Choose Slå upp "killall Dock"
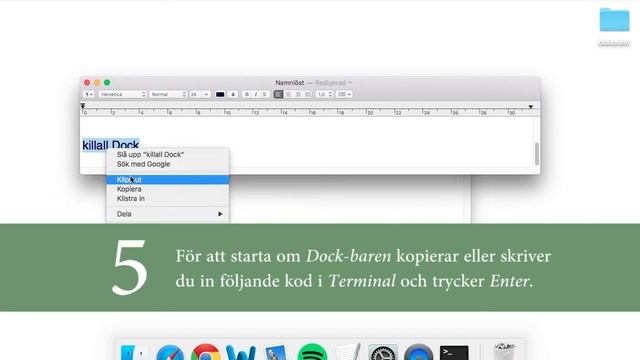This screenshot has height=360, width=640. pyautogui.click(x=168, y=155)
